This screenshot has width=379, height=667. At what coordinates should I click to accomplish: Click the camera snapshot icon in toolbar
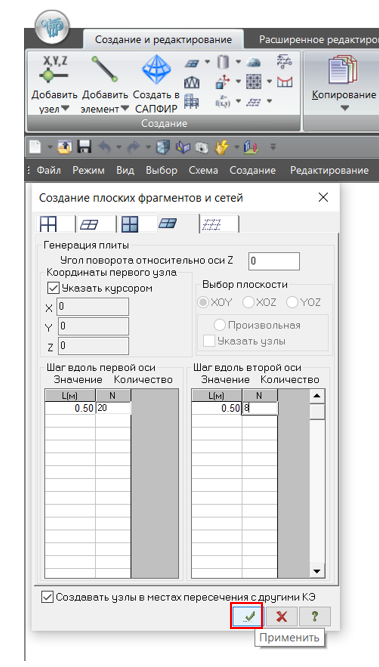click(202, 147)
